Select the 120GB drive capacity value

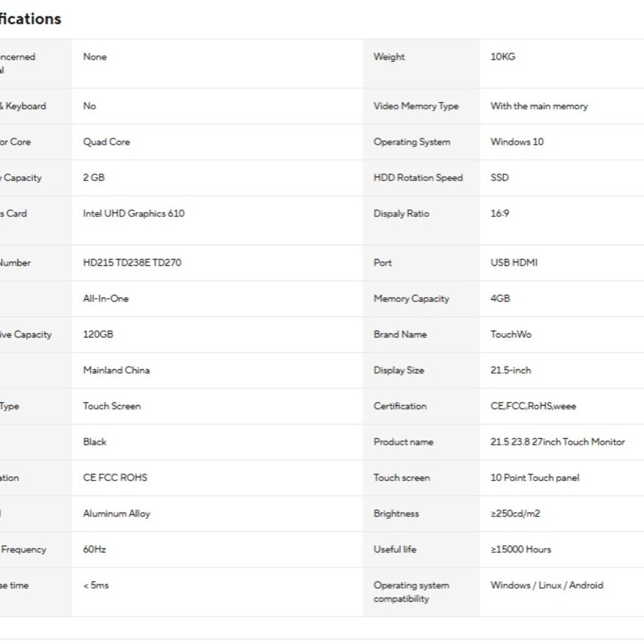(98, 334)
